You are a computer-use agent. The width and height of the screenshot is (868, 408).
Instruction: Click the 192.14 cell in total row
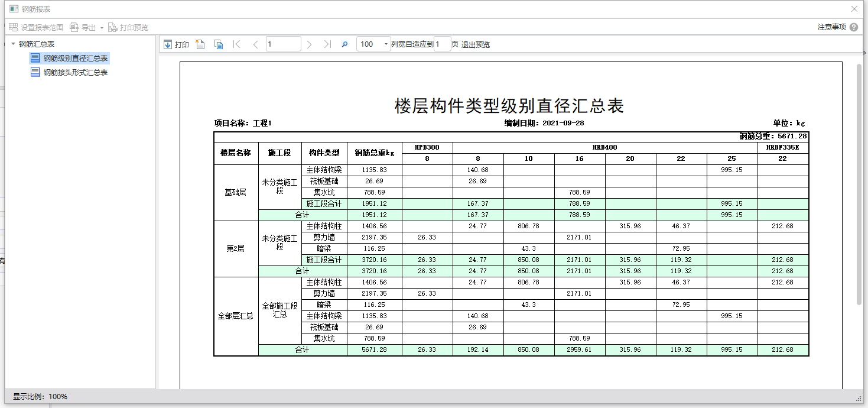pos(478,349)
